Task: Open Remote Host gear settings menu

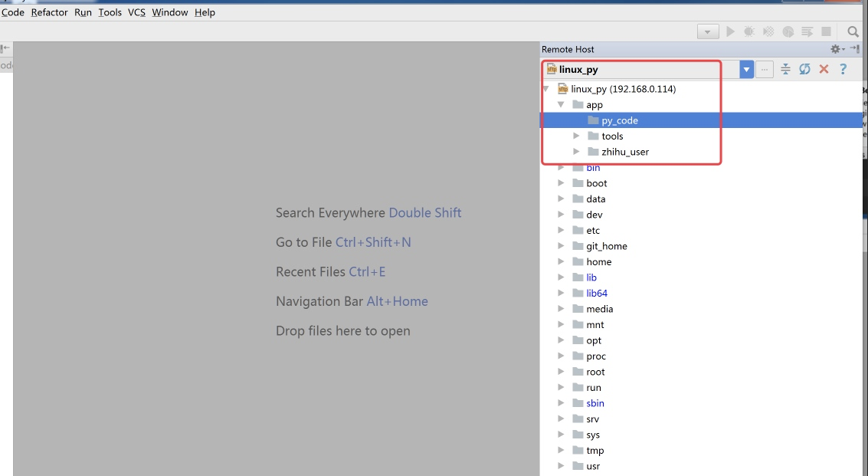Action: click(837, 49)
